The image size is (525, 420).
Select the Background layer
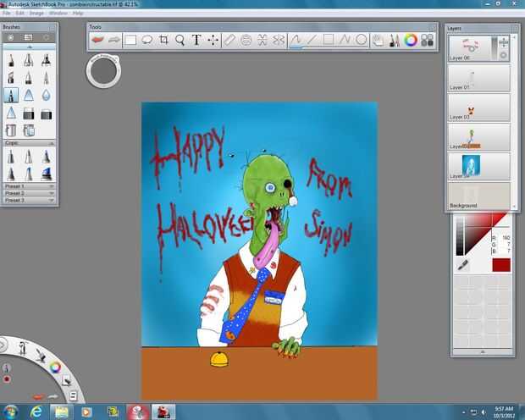tap(478, 196)
